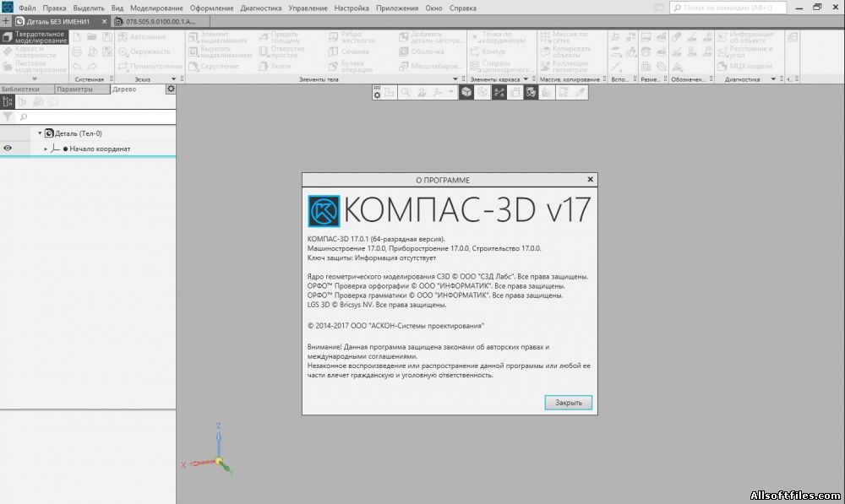This screenshot has width=845, height=504.
Task: Click the zoom magnifier in view toolbar
Action: coord(406,93)
